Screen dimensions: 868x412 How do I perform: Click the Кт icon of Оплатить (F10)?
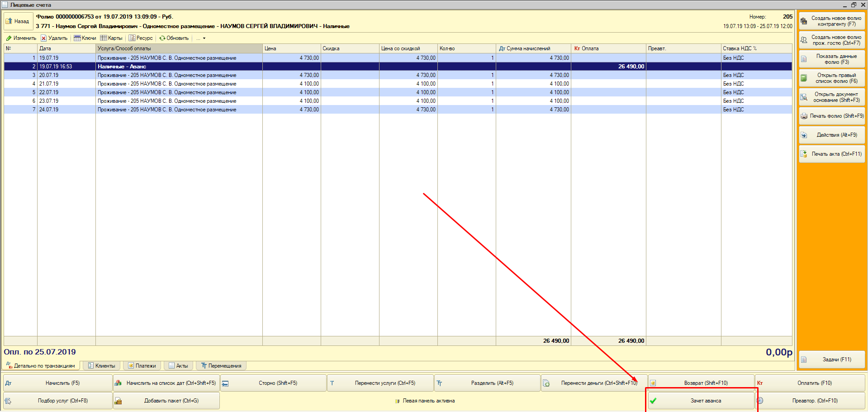click(760, 383)
